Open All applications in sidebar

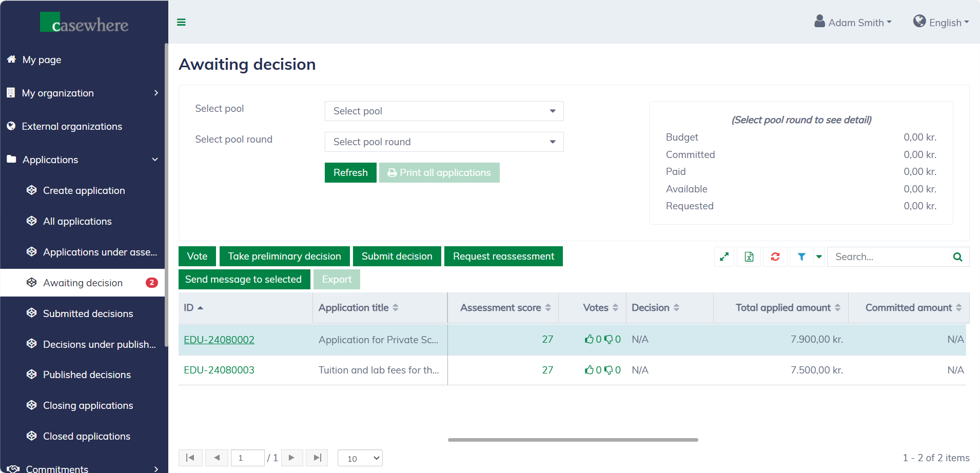click(x=77, y=221)
